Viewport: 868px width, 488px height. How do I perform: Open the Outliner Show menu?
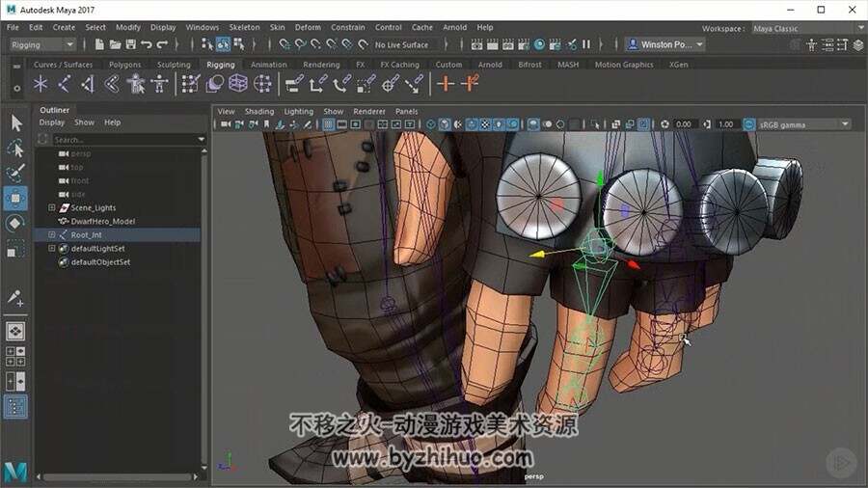[84, 122]
